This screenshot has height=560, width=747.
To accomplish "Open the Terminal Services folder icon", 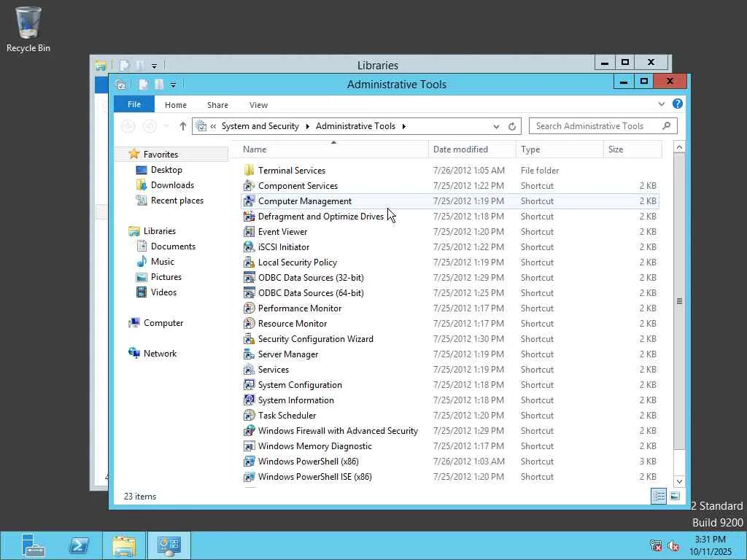I will coord(249,171).
